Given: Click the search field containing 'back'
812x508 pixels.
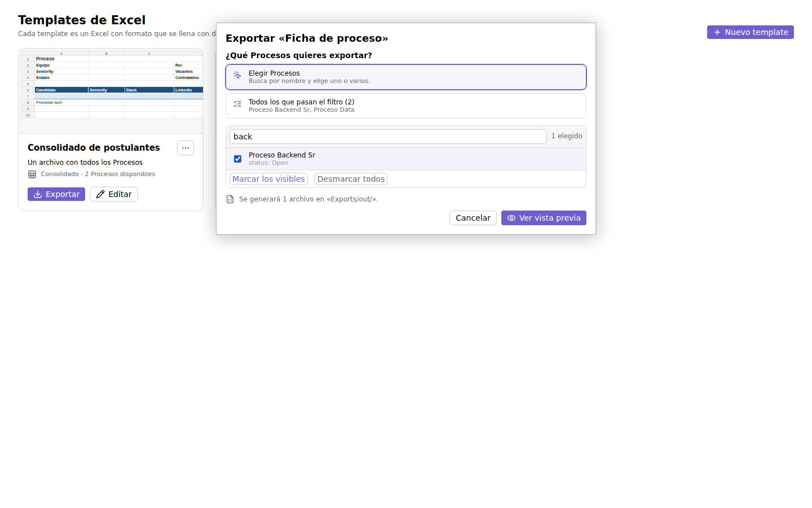Looking at the screenshot, I should pos(388,137).
